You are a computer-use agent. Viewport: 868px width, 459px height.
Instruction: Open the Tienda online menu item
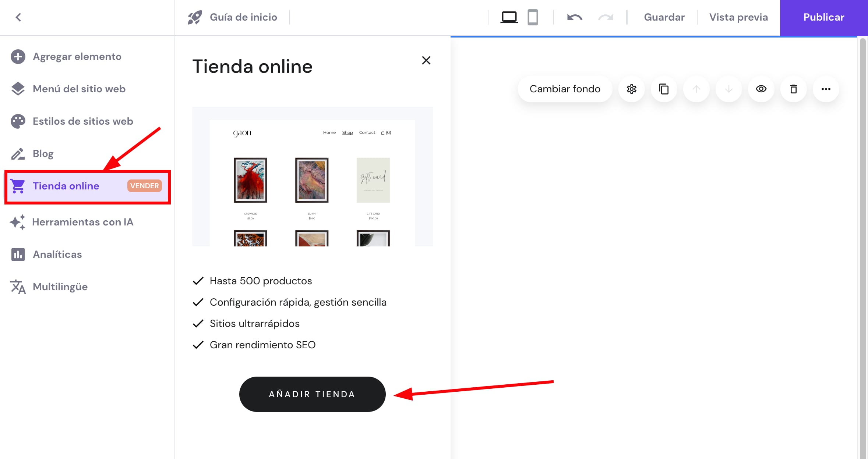[66, 186]
